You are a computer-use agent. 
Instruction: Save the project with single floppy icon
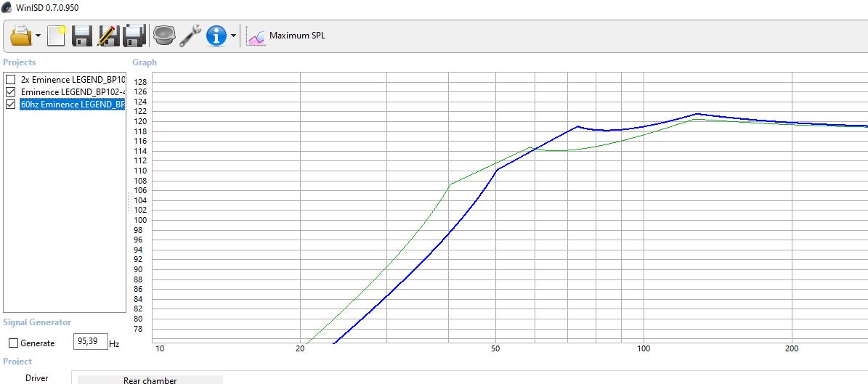pyautogui.click(x=83, y=36)
